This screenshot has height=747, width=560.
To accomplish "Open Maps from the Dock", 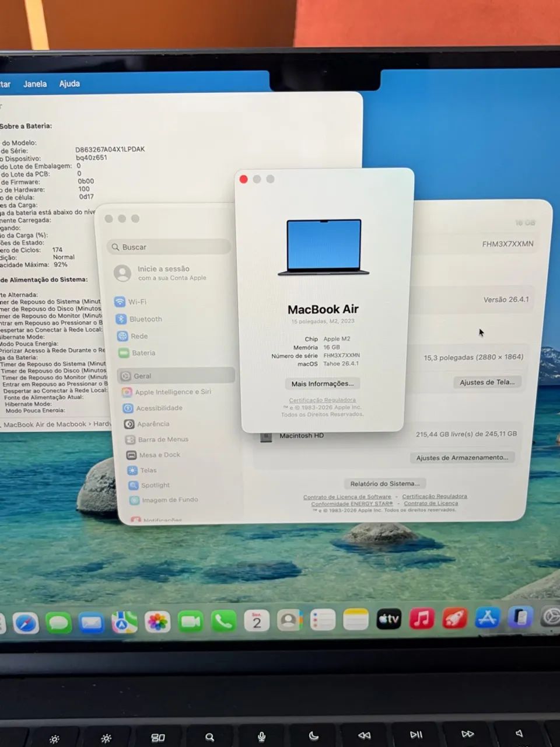I will coord(124,622).
